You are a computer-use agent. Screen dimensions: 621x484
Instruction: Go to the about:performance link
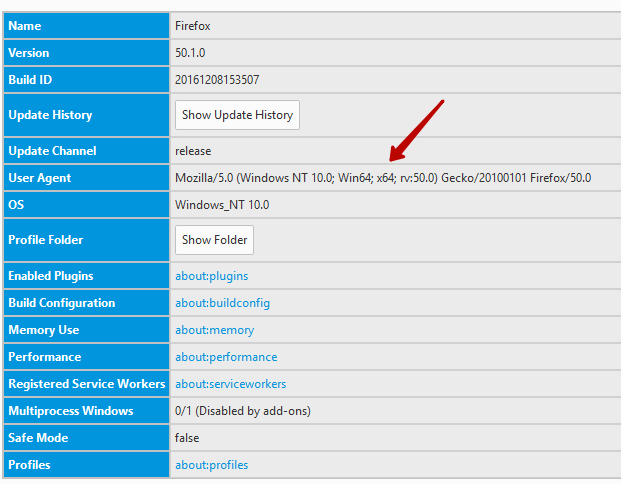[226, 357]
